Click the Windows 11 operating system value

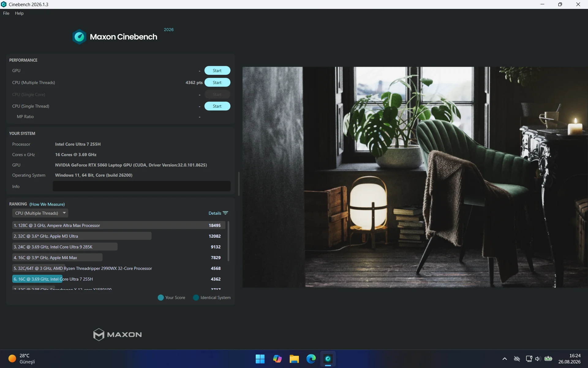94,175
